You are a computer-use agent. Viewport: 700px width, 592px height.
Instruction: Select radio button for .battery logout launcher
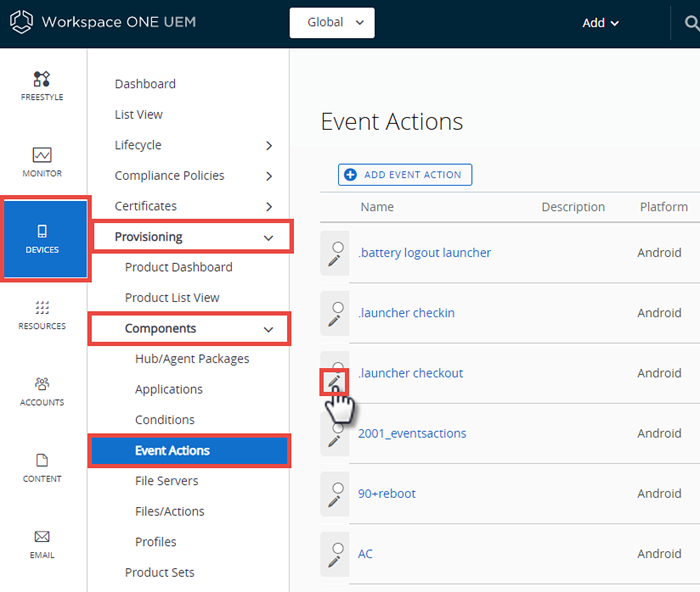click(x=338, y=247)
